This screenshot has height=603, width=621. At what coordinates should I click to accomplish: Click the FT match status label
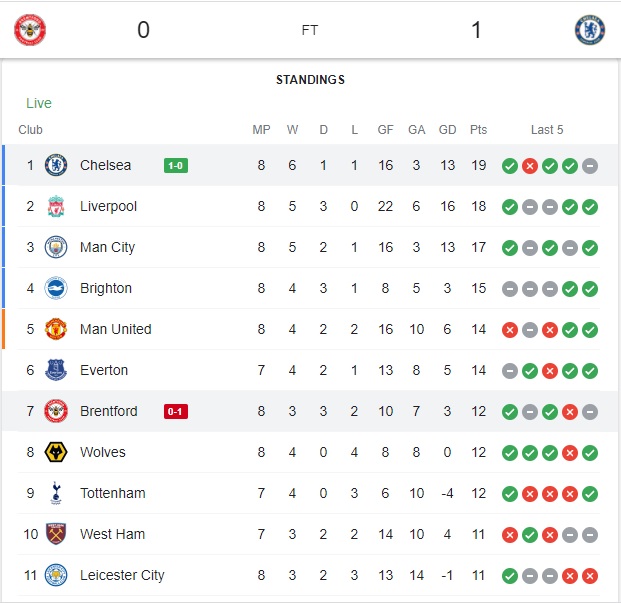tap(310, 30)
